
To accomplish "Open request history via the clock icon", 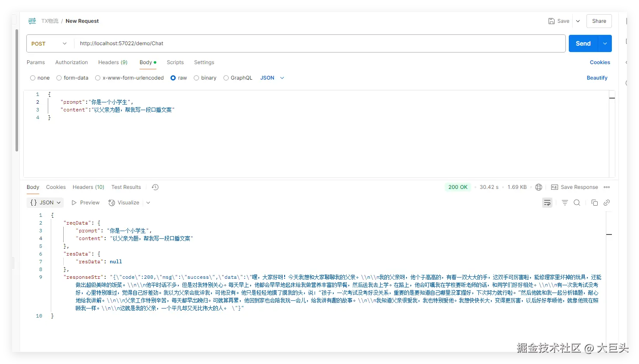I will click(x=155, y=187).
